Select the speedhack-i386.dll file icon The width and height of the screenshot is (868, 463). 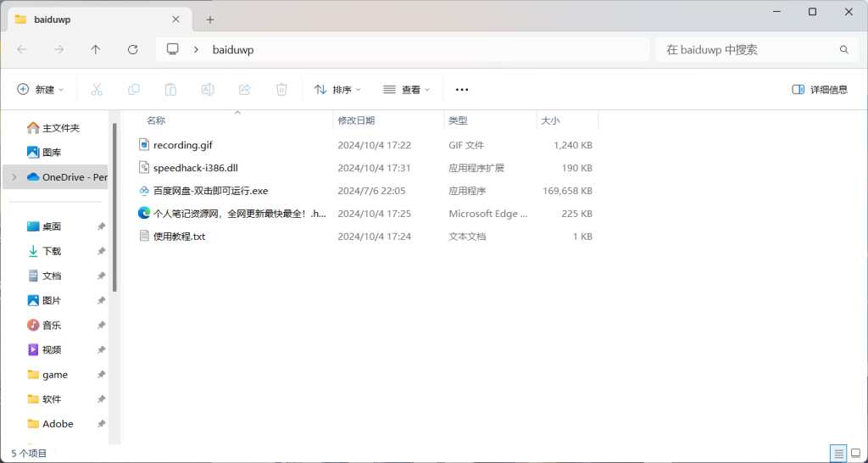point(144,168)
